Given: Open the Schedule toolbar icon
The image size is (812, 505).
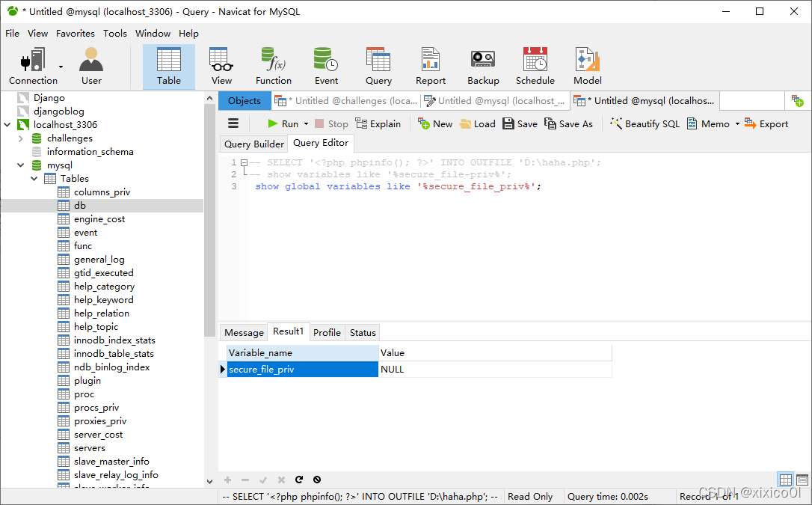Looking at the screenshot, I should 535,67.
